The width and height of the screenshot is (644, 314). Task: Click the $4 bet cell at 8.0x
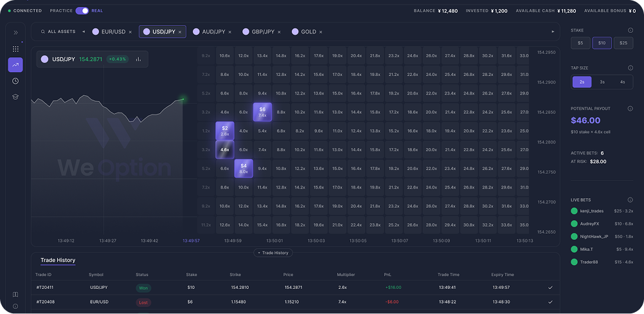click(244, 169)
